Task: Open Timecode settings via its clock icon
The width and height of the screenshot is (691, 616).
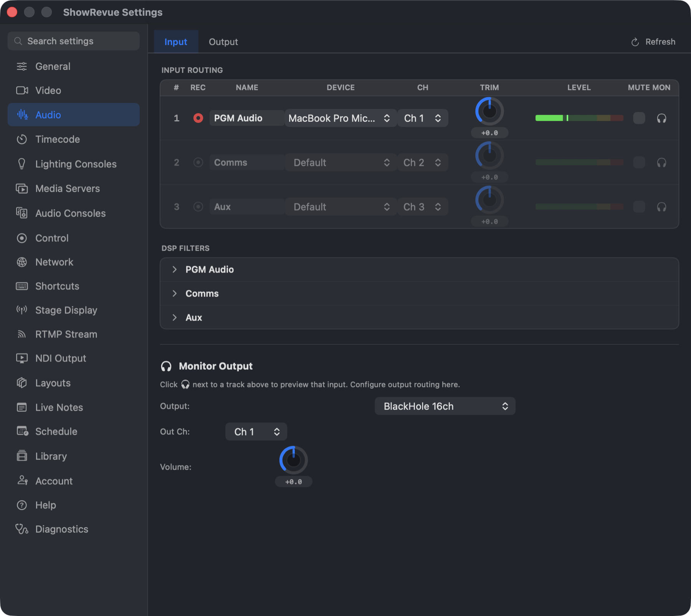Action: pos(22,139)
